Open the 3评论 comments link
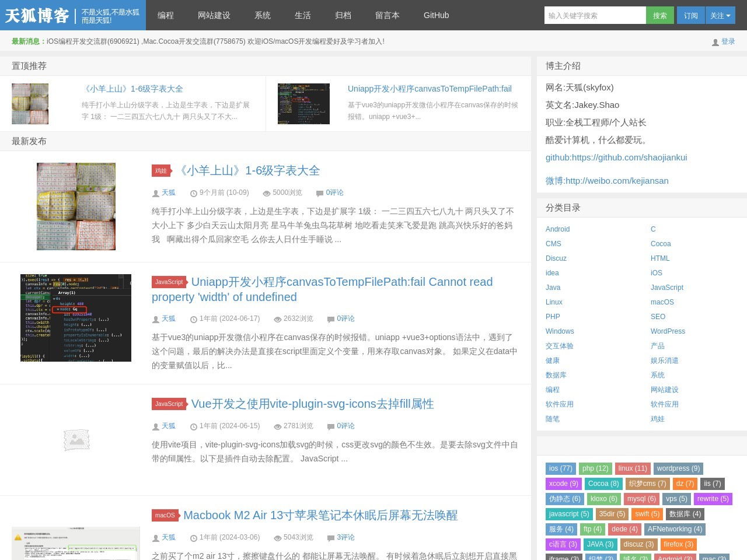 pos(345,537)
